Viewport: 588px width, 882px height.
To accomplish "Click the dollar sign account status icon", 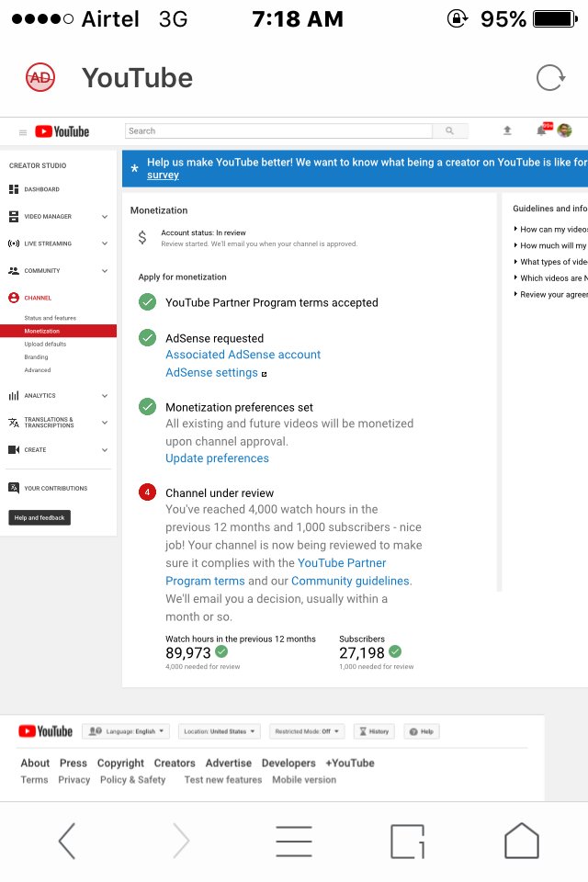I will (142, 237).
